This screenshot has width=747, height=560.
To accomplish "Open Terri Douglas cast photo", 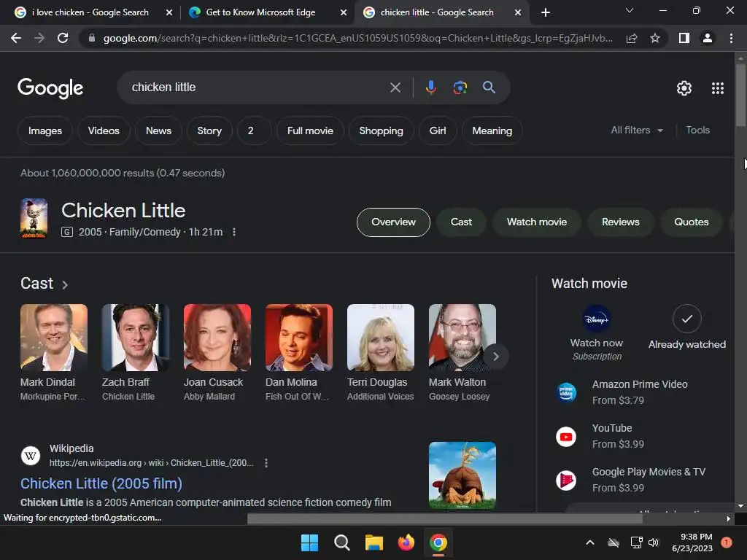I will tap(381, 338).
